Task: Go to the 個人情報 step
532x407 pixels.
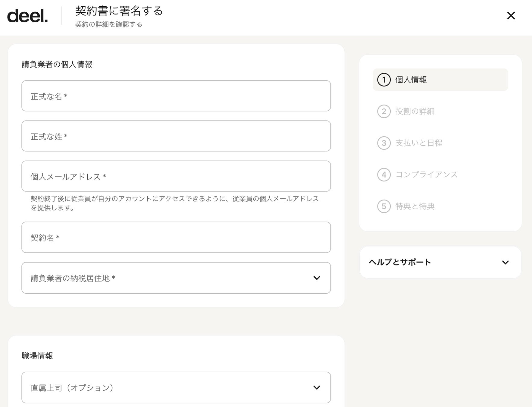Action: [x=411, y=80]
